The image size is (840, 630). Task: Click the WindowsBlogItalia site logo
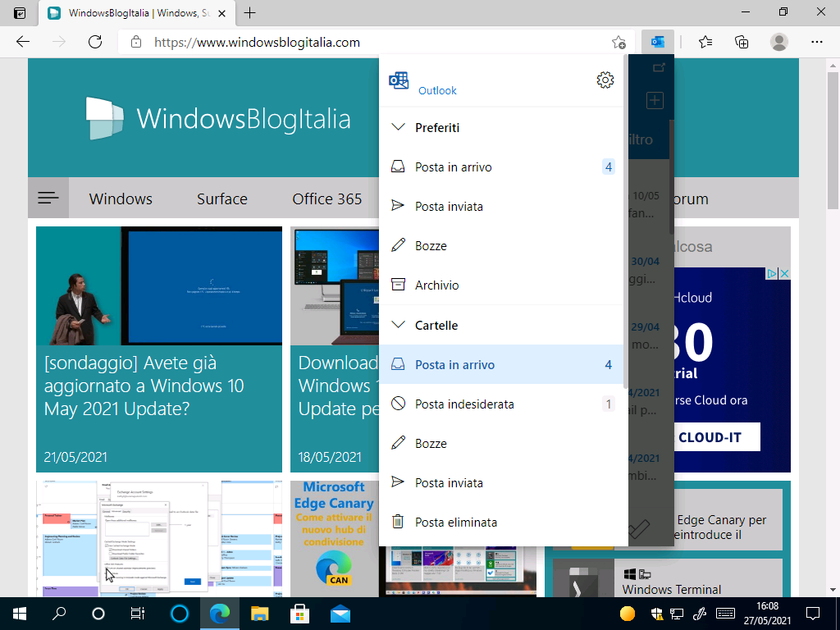(x=218, y=118)
